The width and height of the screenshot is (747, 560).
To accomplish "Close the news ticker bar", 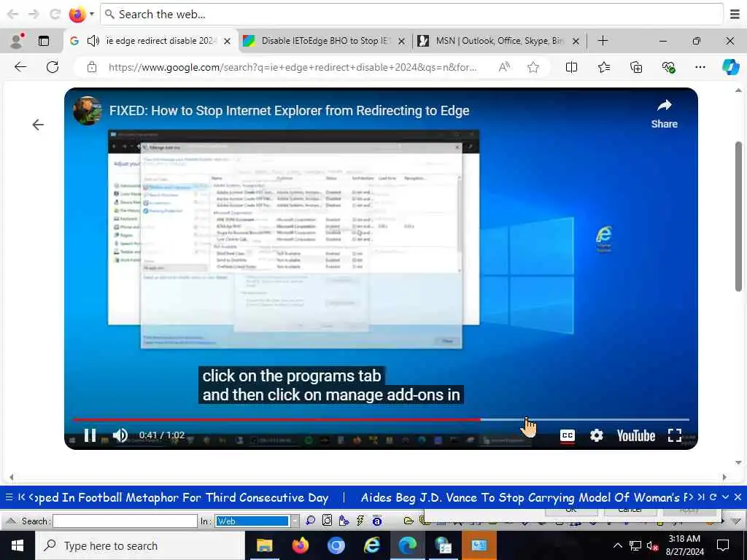I will pyautogui.click(x=738, y=497).
